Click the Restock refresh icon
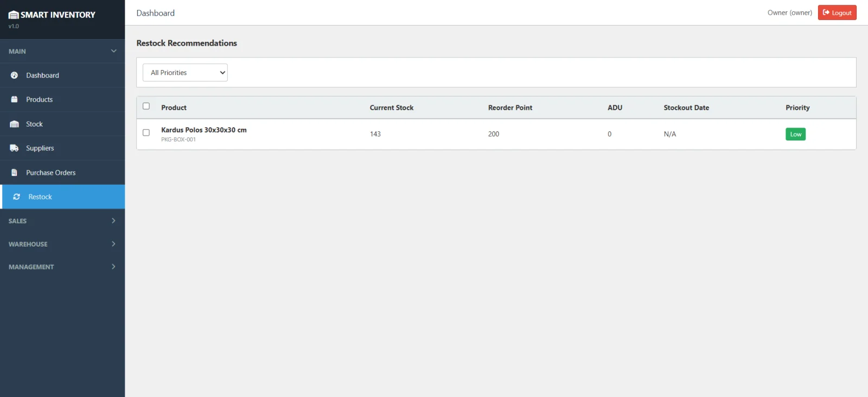868x397 pixels. [x=17, y=197]
